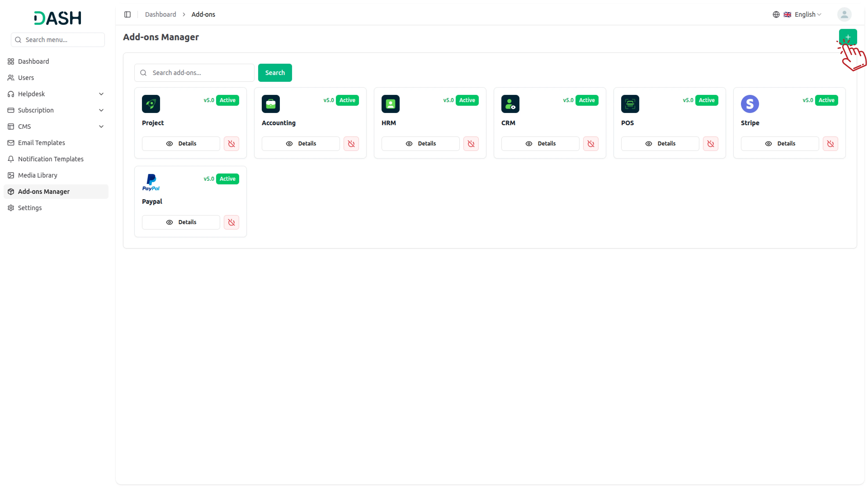Viewport: 868px width, 488px height.
Task: Select Add-ons Manager in the sidebar
Action: click(56, 191)
